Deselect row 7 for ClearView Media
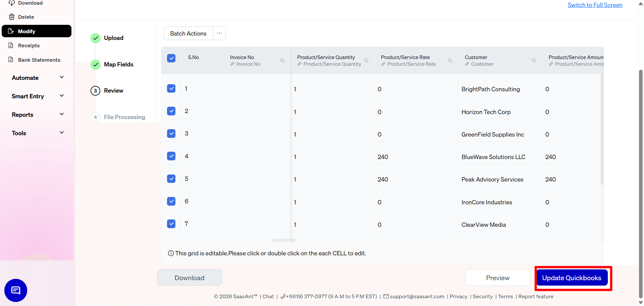 click(x=171, y=224)
